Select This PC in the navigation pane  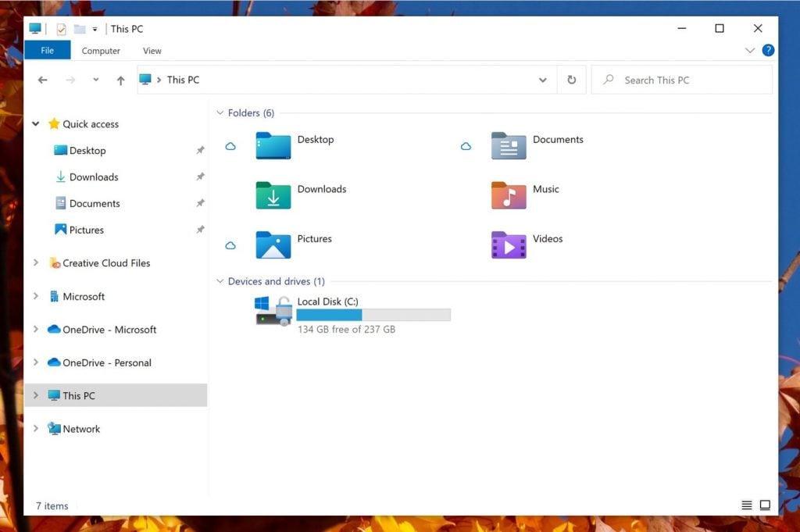tap(80, 395)
